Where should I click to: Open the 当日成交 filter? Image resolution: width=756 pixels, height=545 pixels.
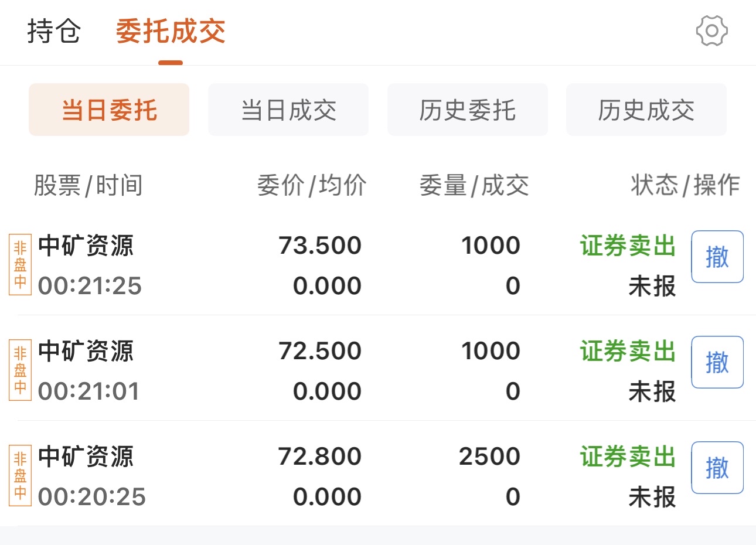[288, 110]
